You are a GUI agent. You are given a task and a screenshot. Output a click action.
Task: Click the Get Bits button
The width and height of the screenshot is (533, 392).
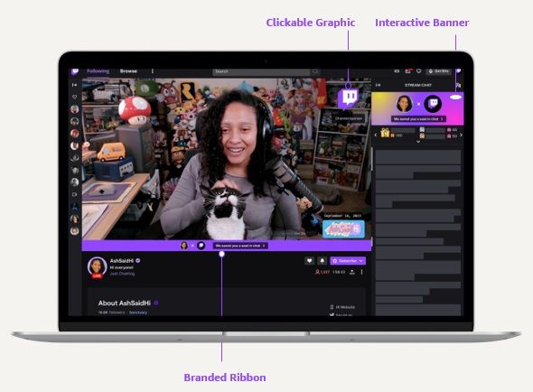coord(438,71)
